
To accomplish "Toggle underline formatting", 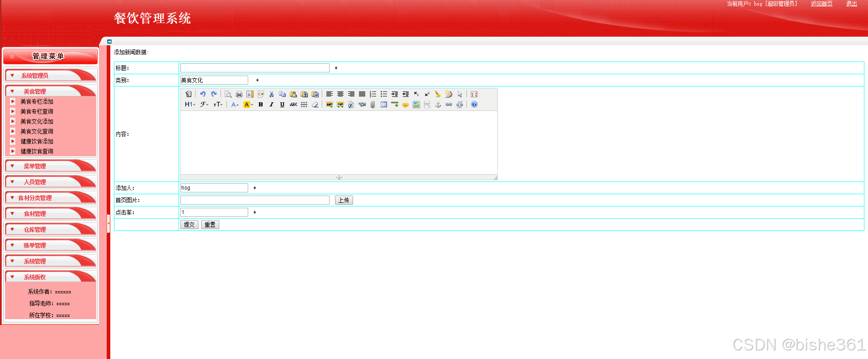I will tap(283, 105).
